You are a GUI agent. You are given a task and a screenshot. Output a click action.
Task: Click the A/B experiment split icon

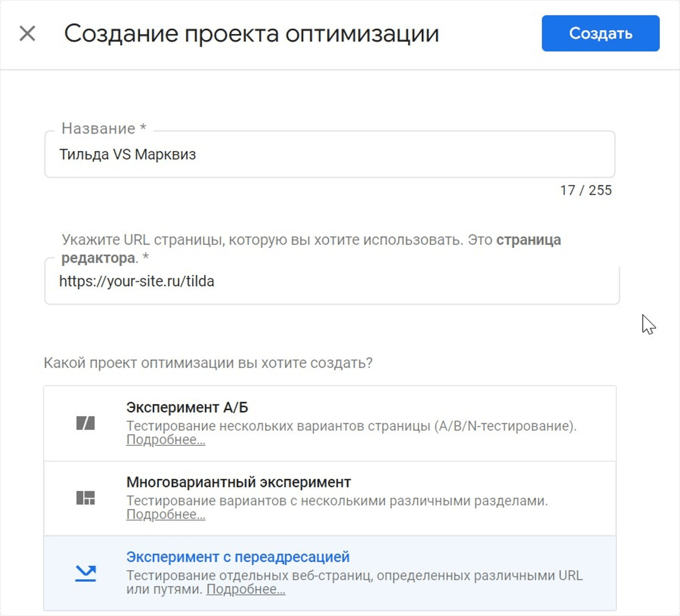click(x=85, y=423)
